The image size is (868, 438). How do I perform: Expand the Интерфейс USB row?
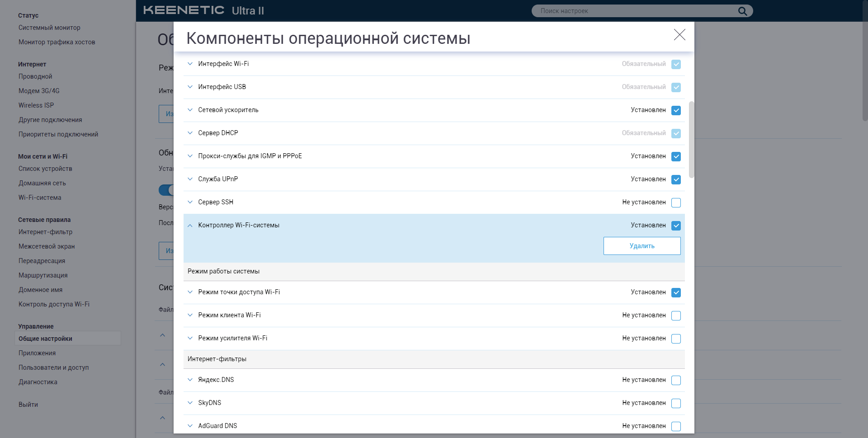(x=190, y=87)
